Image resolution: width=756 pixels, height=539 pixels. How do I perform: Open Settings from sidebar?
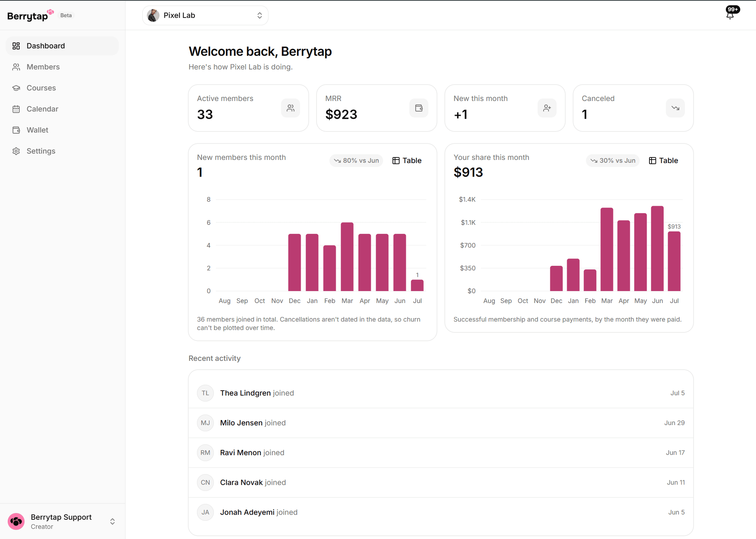pos(62,151)
